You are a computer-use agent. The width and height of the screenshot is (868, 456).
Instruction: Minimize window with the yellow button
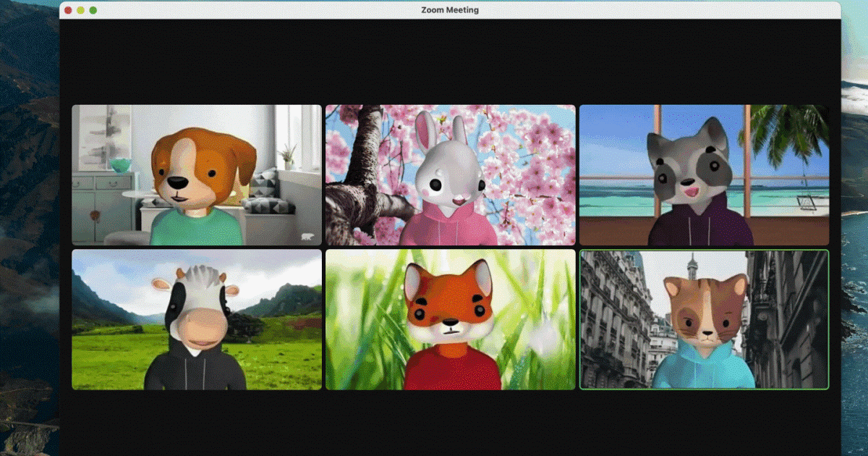coord(80,10)
